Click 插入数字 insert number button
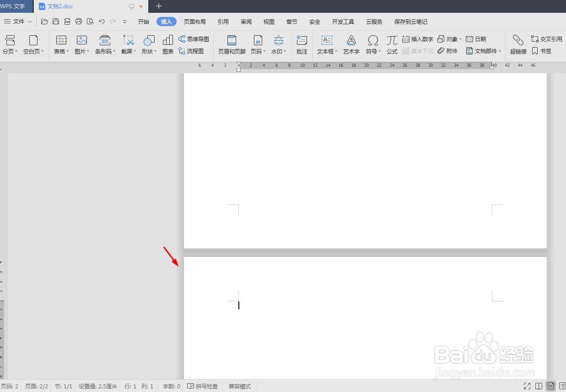 tap(418, 39)
